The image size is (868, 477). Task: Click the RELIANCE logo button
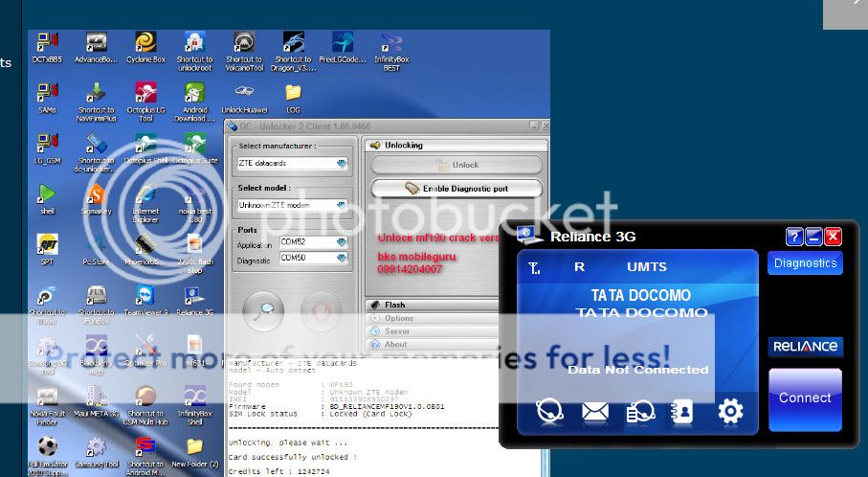click(805, 347)
